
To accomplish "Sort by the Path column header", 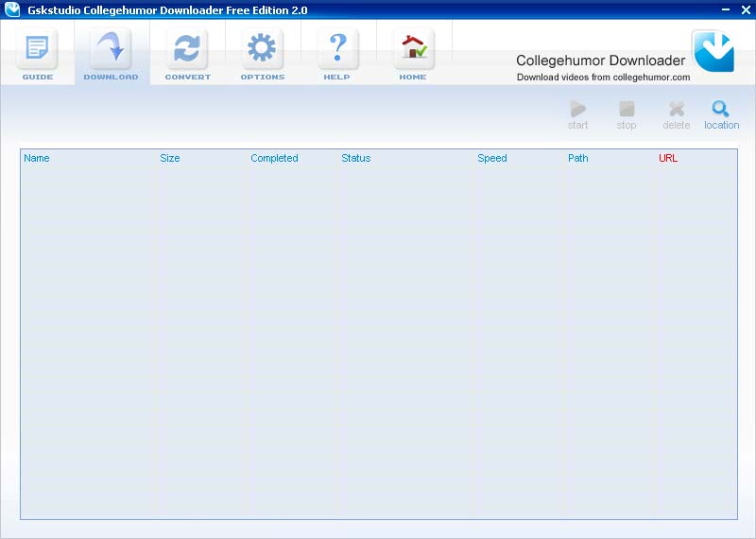I will (577, 158).
